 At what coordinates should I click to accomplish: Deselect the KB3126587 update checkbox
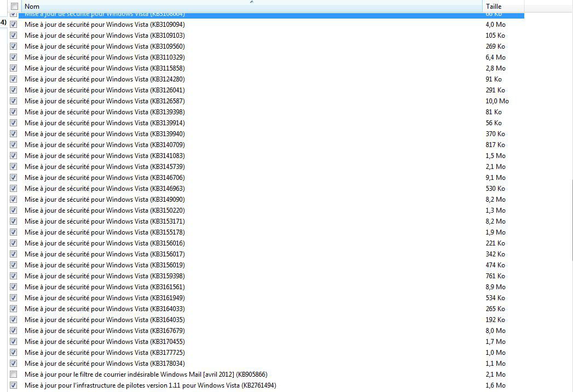(x=14, y=101)
